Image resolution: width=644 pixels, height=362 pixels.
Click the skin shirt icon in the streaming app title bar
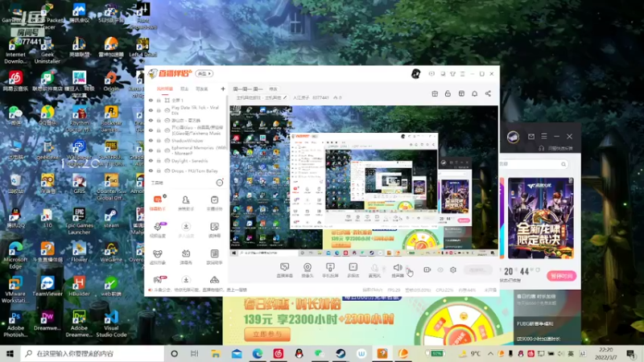[452, 74]
